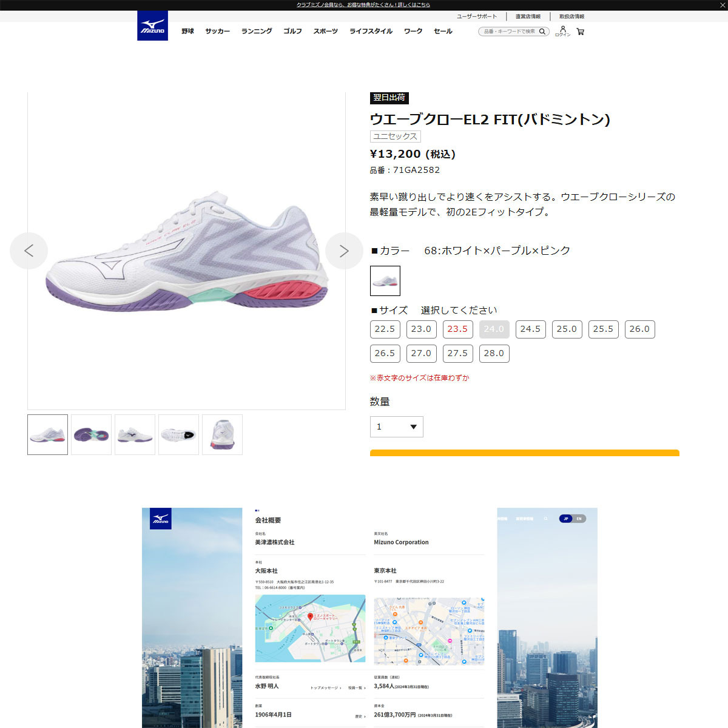View the sole thumbnail image
Viewport: 728px width, 728px height.
pos(91,435)
